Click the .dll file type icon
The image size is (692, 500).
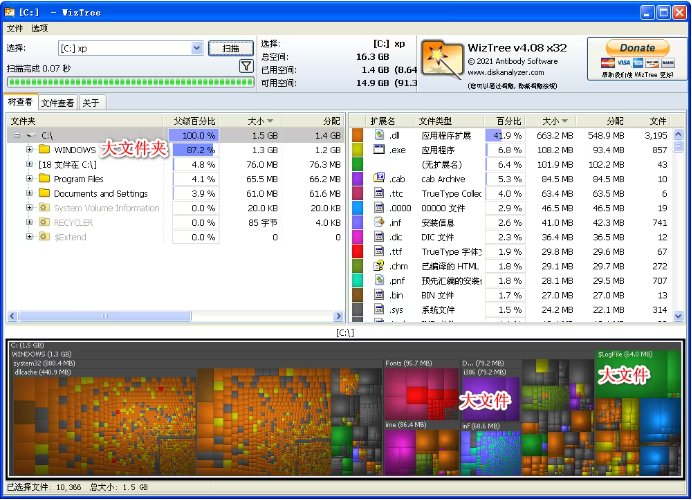tap(379, 135)
